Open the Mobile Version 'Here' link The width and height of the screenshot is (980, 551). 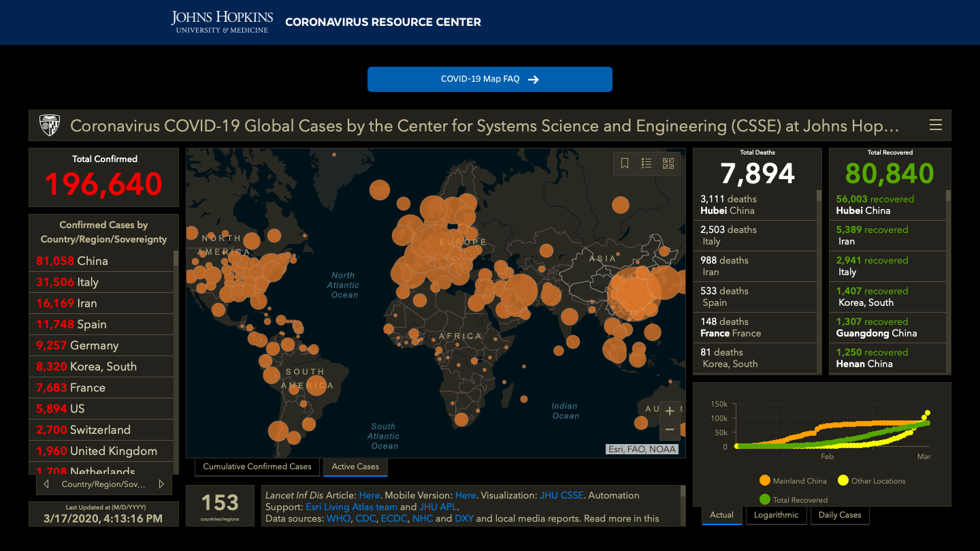[x=465, y=495]
